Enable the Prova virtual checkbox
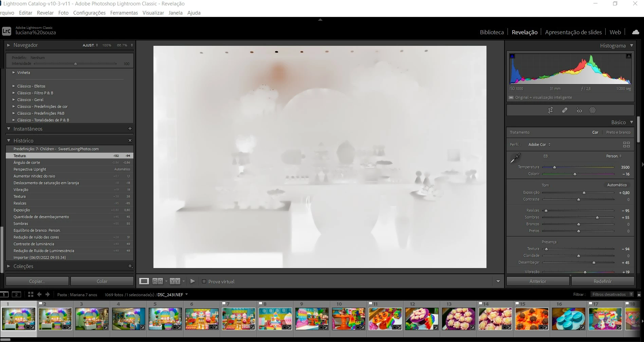644x342 pixels. [204, 281]
